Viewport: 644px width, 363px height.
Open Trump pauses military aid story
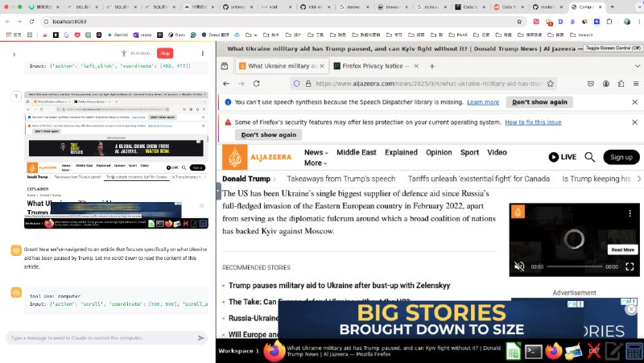(x=339, y=286)
